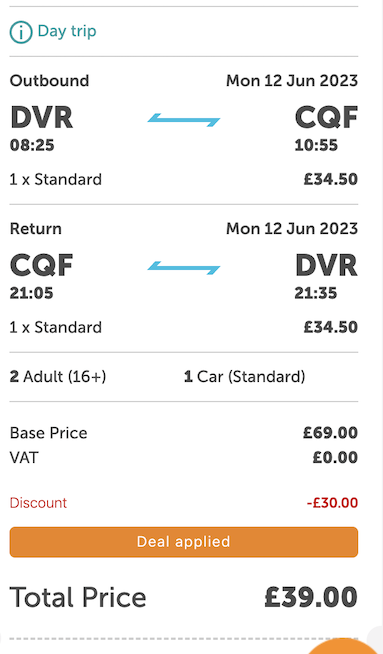Image resolution: width=383 pixels, height=654 pixels.
Task: Click the return £34.50 fare
Action: pos(330,327)
